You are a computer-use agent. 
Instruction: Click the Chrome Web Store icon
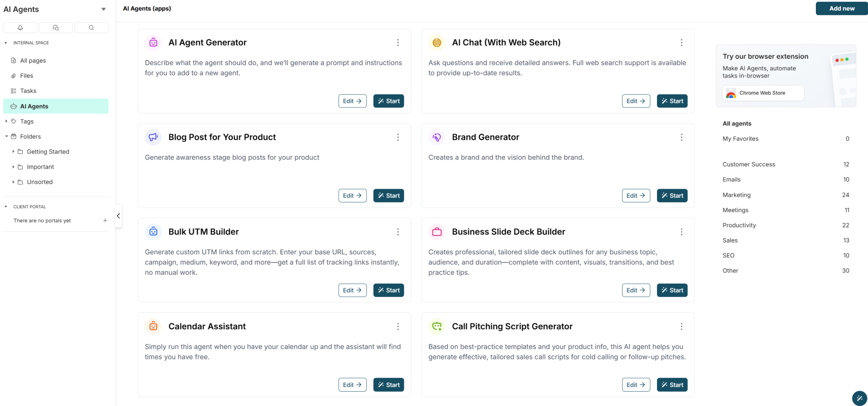[x=731, y=93]
